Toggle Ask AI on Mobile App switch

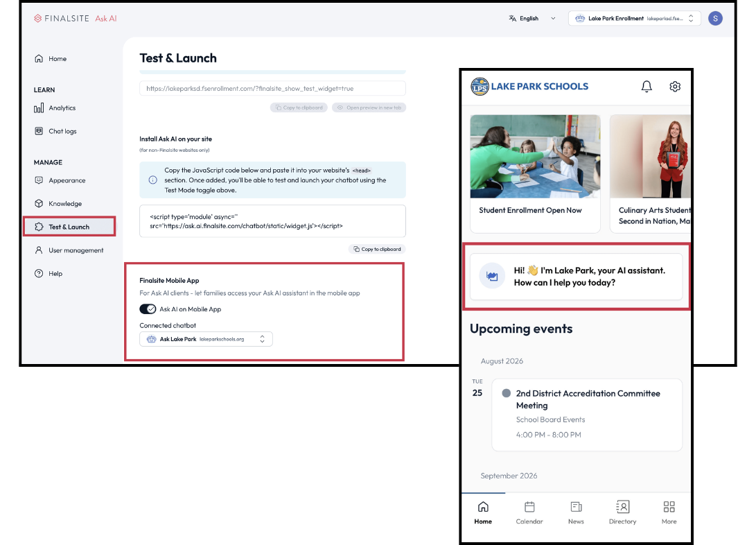click(x=148, y=309)
